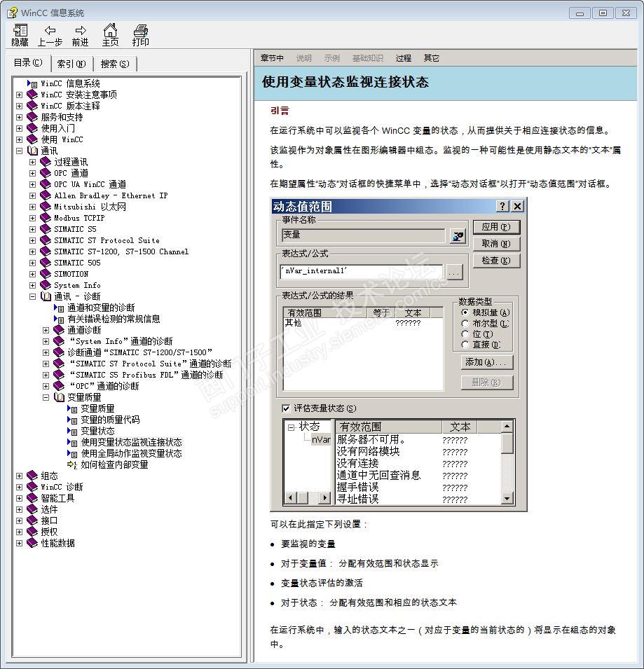Click the ... browse button beside expression field
This screenshot has width=644, height=669.
[454, 272]
